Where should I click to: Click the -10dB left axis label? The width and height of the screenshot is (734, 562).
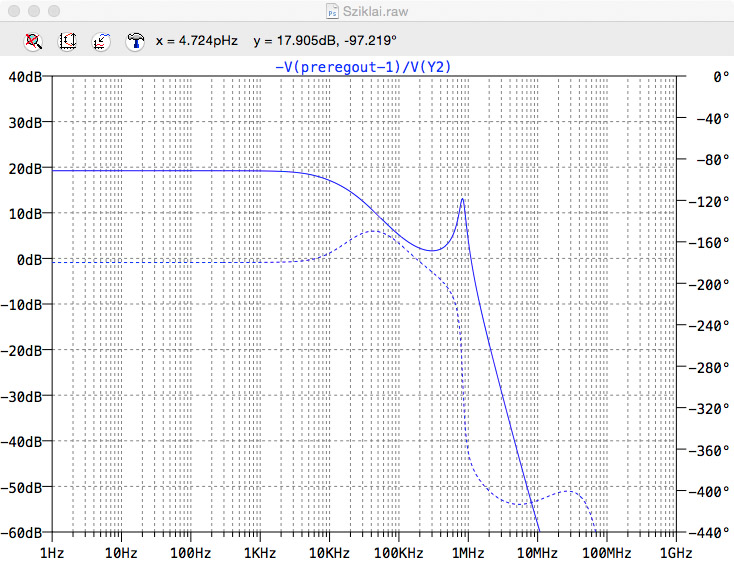[22, 305]
